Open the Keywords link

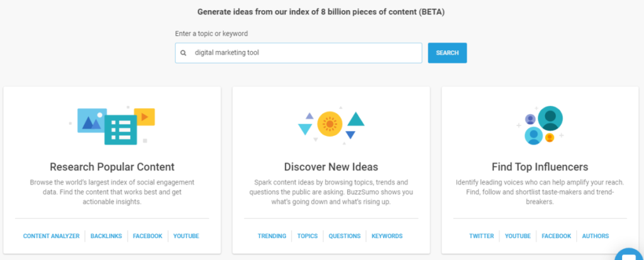coord(387,236)
